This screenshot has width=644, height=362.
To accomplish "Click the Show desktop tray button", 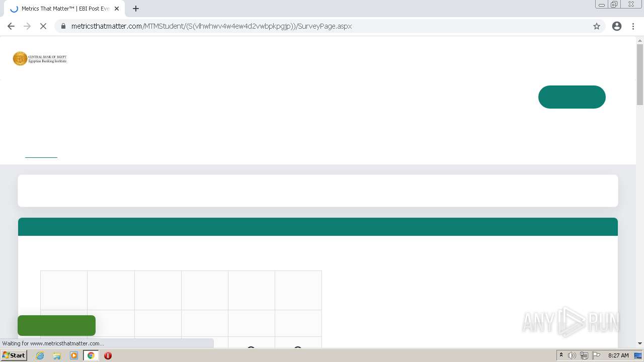I will tap(638, 355).
